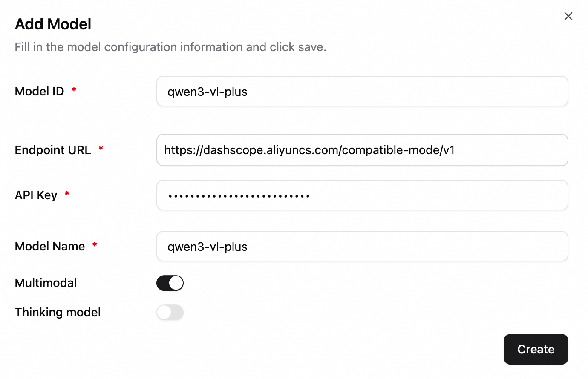Click the Model Name label

coord(50,247)
